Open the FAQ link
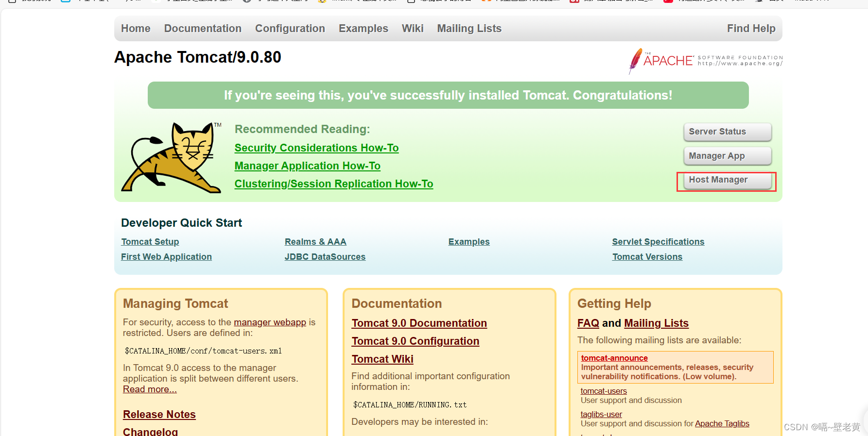The image size is (868, 436). [x=588, y=323]
